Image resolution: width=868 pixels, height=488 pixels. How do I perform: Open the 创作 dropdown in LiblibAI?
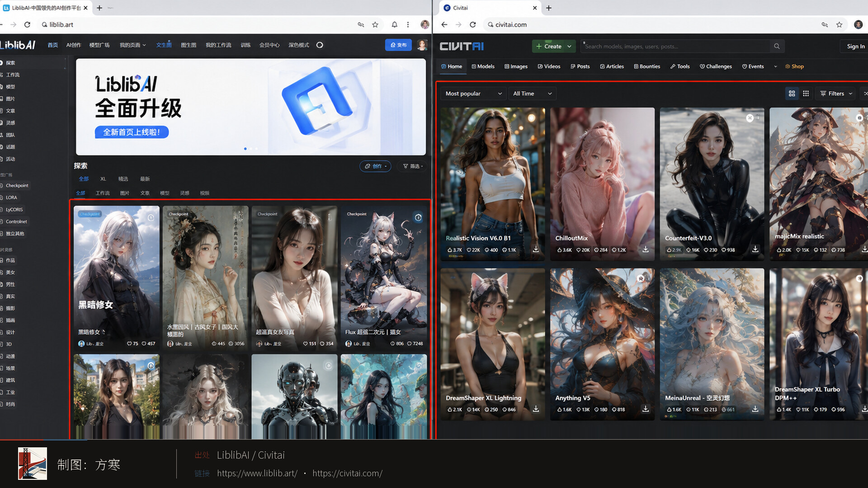coord(376,166)
